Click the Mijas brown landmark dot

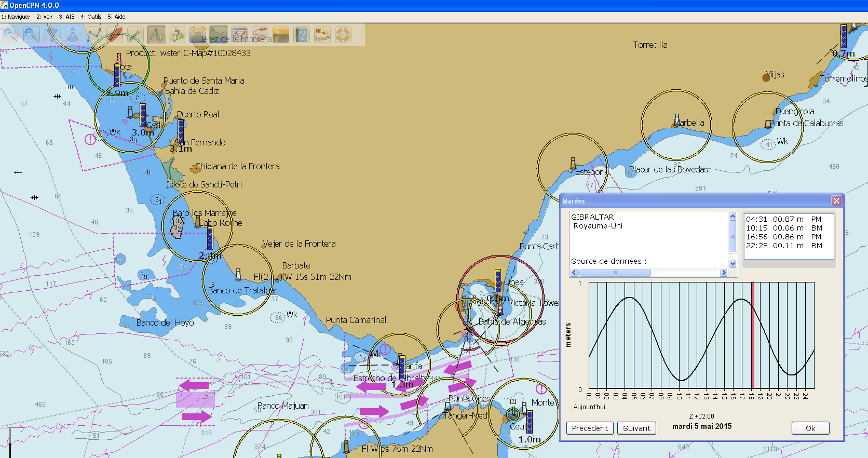(766, 78)
